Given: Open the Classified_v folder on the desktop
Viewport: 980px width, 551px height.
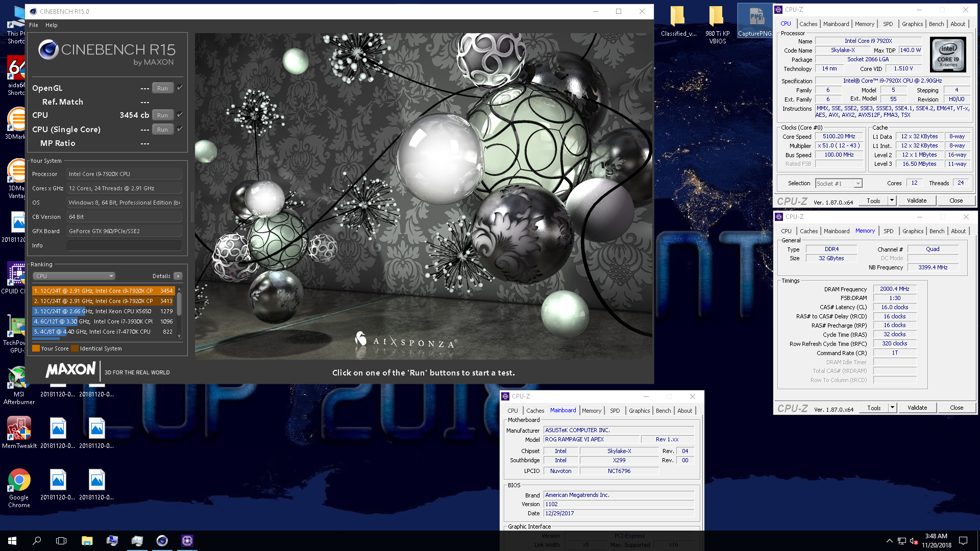Looking at the screenshot, I should tap(678, 21).
